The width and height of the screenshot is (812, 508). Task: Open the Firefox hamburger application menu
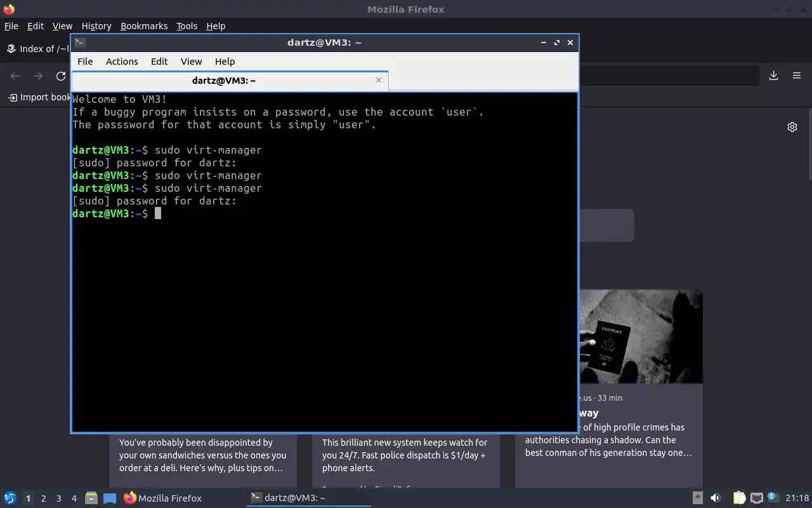click(x=797, y=76)
